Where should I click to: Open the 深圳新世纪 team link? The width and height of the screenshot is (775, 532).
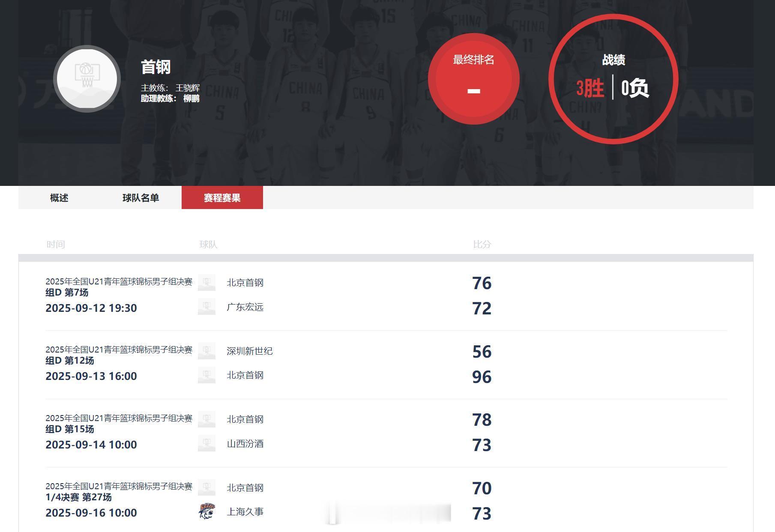point(250,351)
